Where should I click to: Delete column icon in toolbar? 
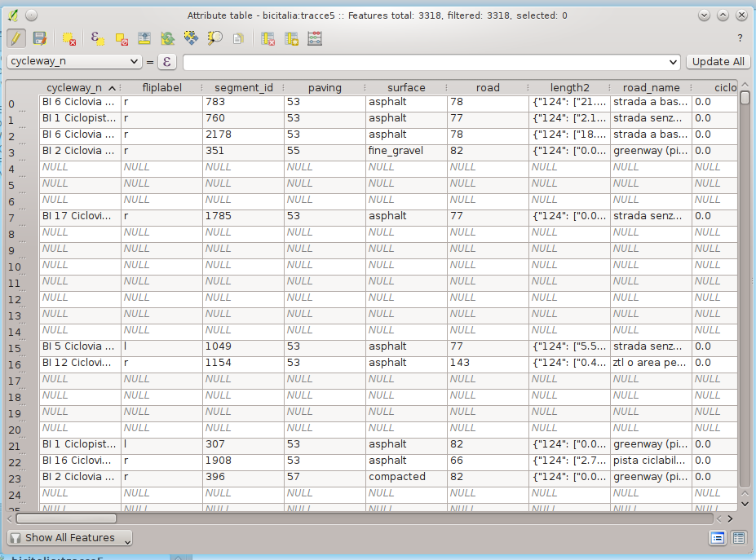coord(267,38)
